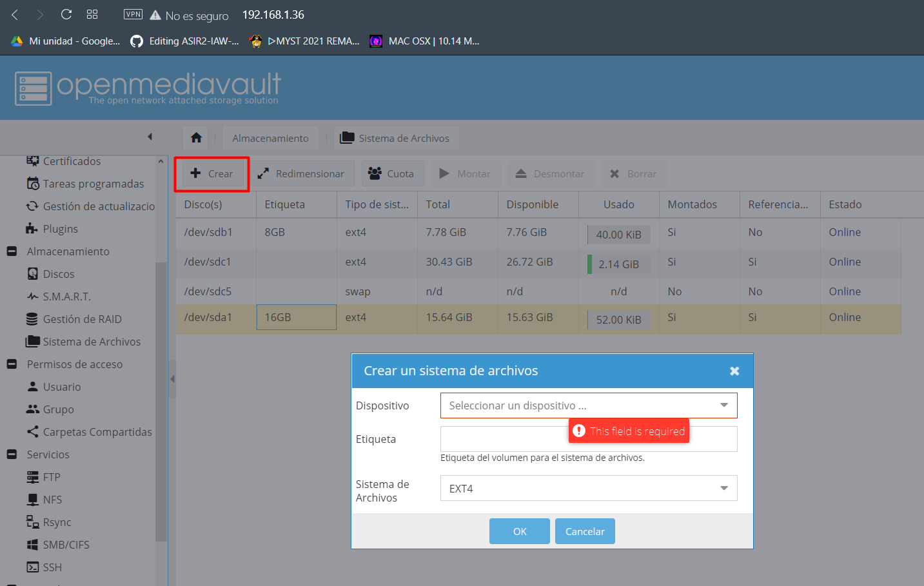Collapse the left navigation panel arrow

[x=150, y=137]
